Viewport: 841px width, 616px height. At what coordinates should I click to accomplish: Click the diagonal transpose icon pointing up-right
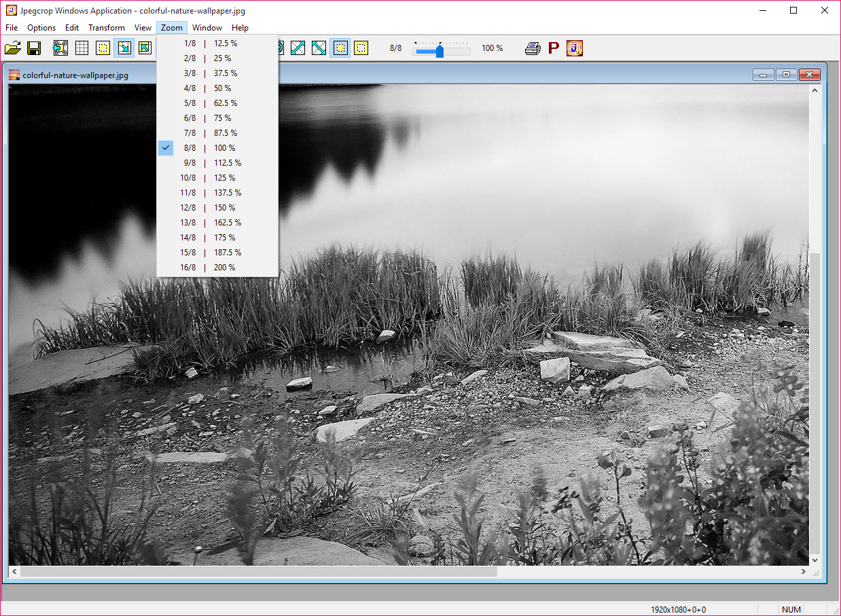coord(298,48)
